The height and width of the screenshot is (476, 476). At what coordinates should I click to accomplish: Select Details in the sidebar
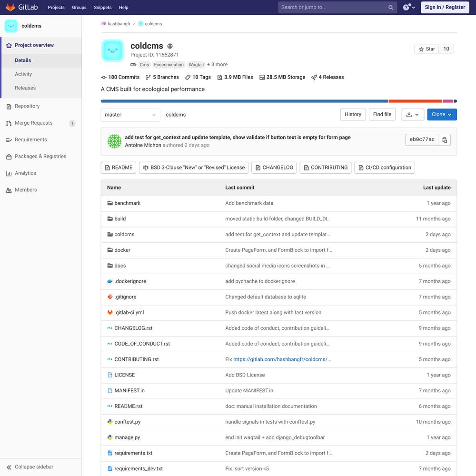click(x=41, y=60)
